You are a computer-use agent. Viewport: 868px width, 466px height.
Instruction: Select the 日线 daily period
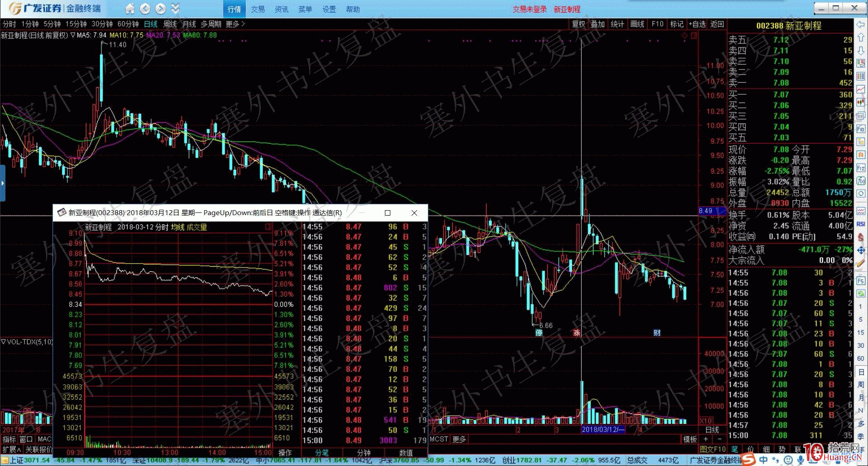pyautogui.click(x=151, y=24)
